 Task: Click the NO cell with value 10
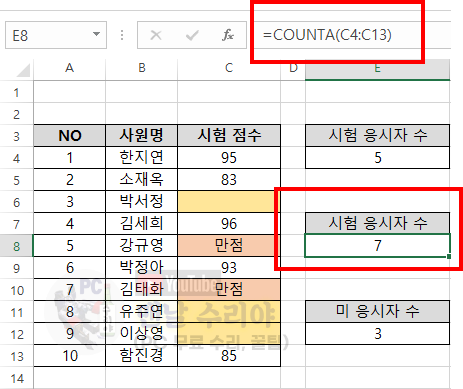point(69,356)
